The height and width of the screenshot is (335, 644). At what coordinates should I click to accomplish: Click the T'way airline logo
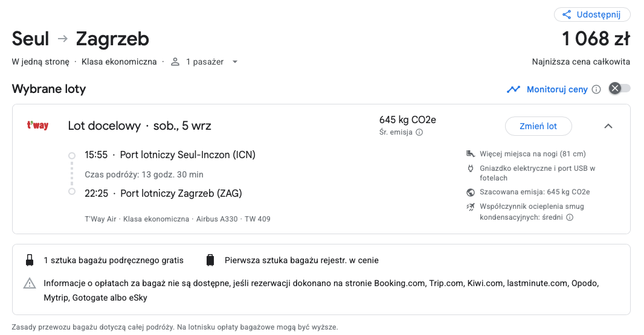[38, 125]
